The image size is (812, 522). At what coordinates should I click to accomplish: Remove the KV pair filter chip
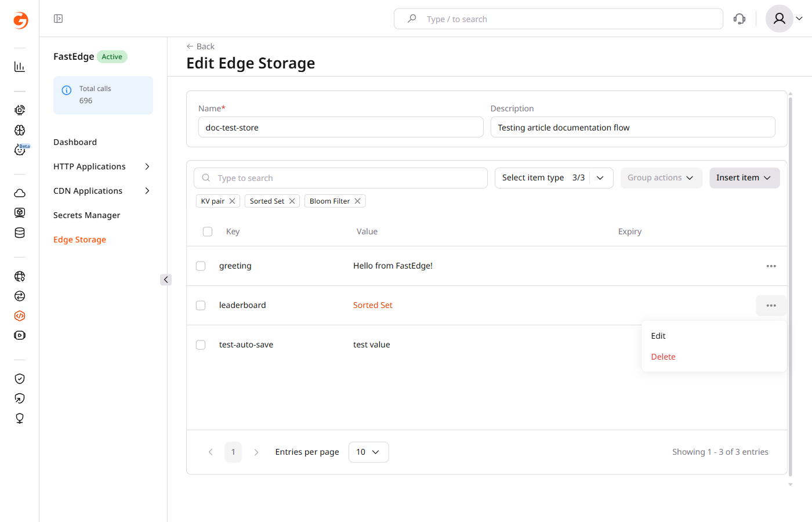tap(232, 201)
